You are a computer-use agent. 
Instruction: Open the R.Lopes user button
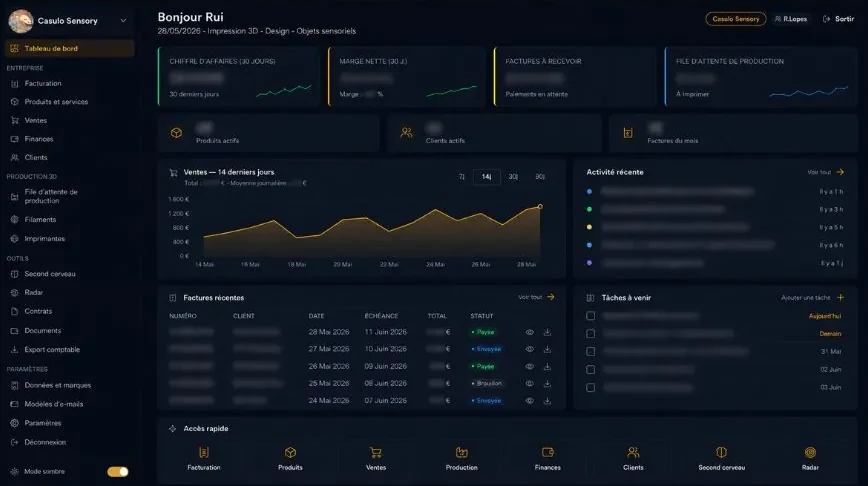point(790,19)
